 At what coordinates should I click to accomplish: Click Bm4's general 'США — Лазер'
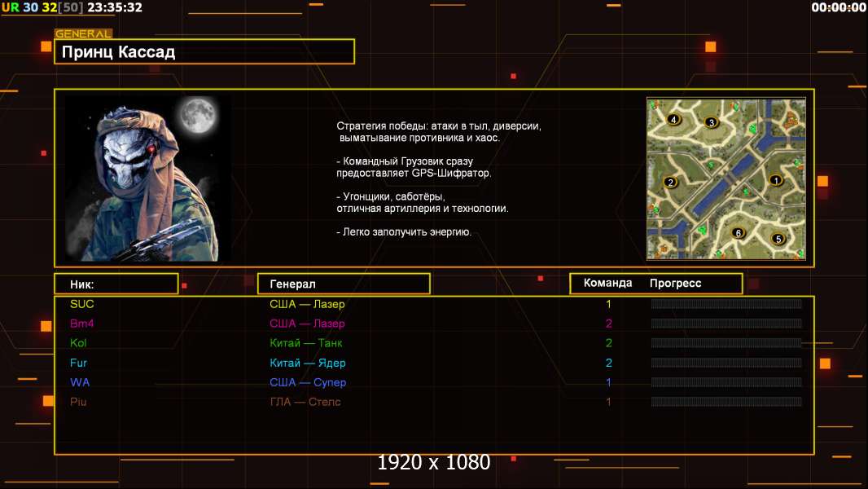[x=307, y=324]
